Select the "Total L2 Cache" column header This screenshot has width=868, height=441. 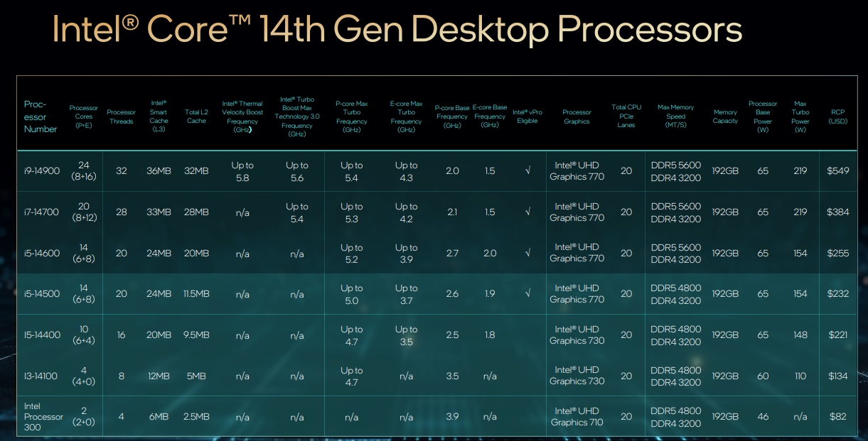click(x=196, y=116)
